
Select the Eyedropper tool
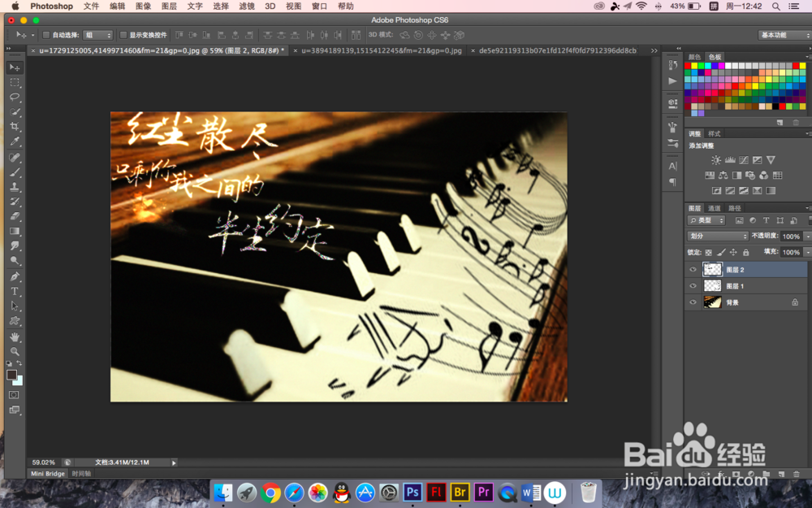(x=15, y=141)
